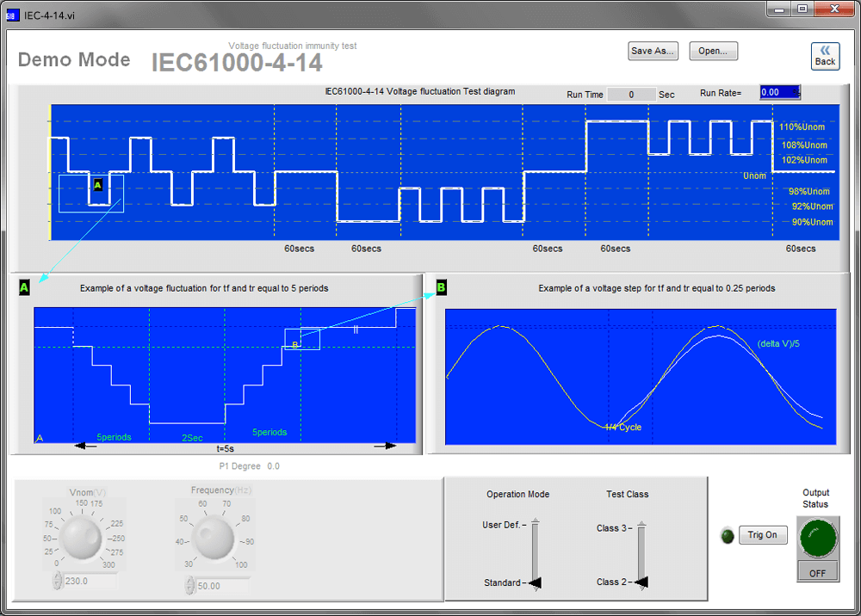Click the Frequency value field showing 50.00
The image size is (861, 616).
(x=222, y=586)
